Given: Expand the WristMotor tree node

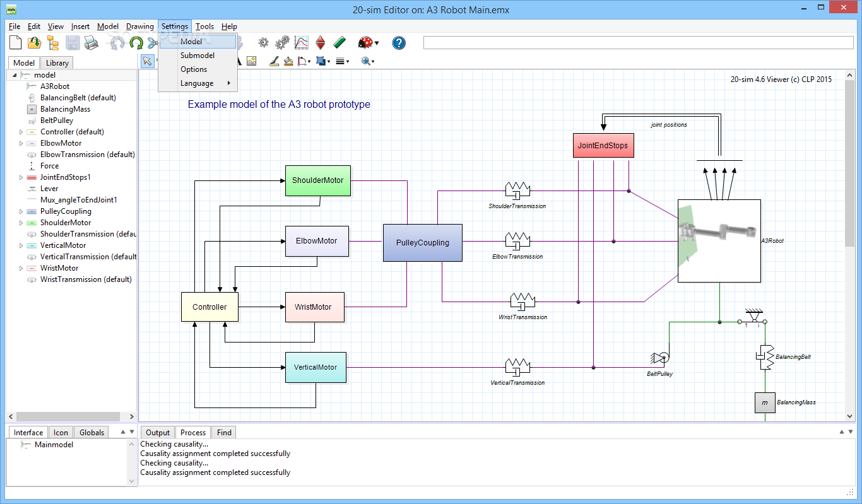Looking at the screenshot, I should 21,268.
